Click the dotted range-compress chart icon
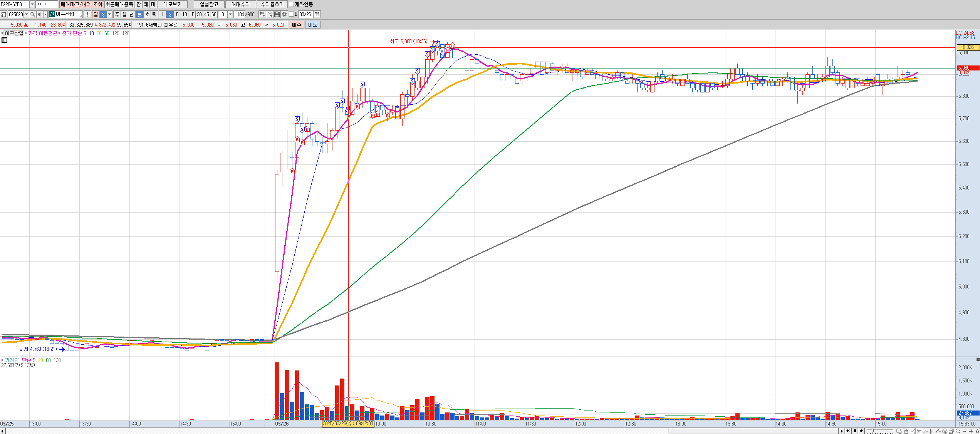Viewport: 980px width, 434px height. tap(912, 431)
